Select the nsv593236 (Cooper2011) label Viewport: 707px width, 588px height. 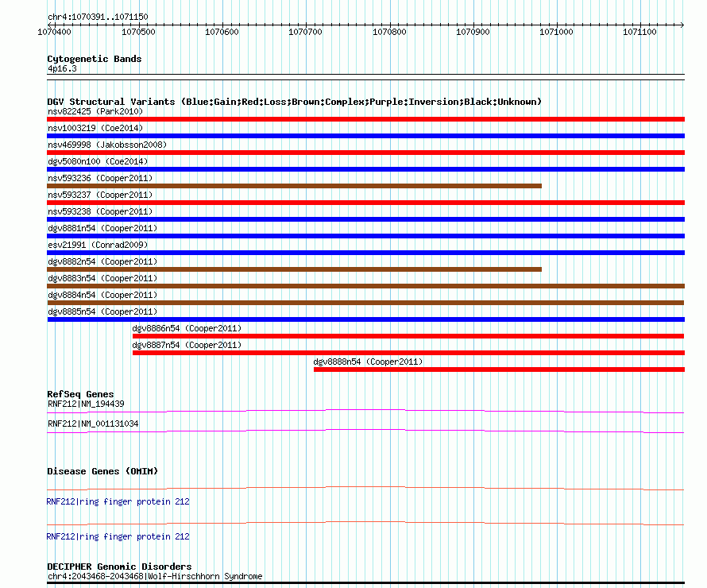100,178
